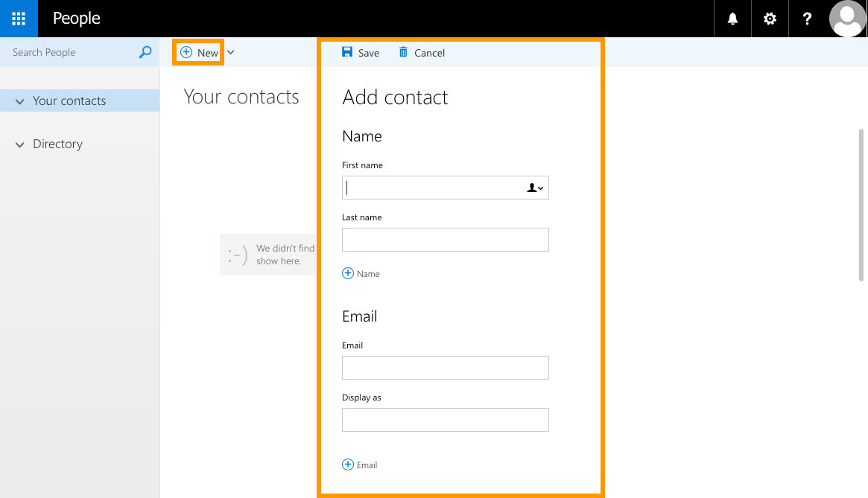This screenshot has height=498, width=868.
Task: Open the settings gear menu
Action: (770, 19)
